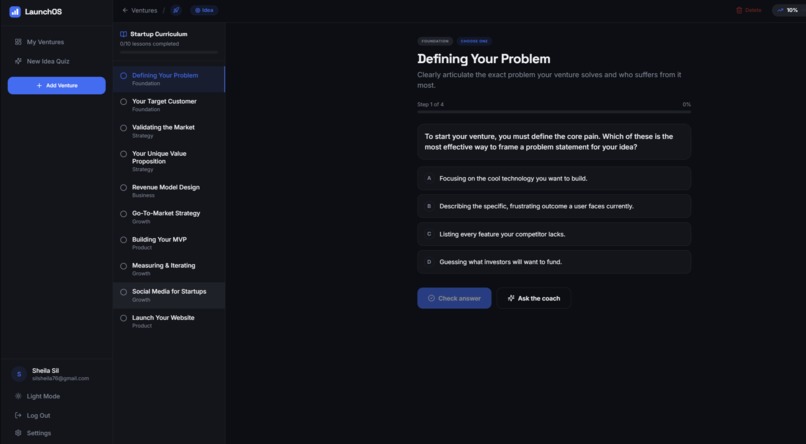Click the Step 1 of 4 progress bar

(554, 112)
